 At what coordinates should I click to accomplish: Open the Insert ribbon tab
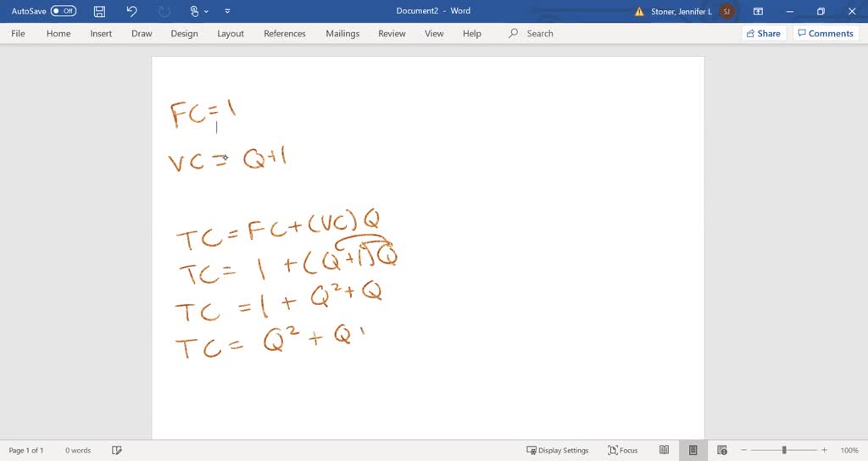coord(102,33)
